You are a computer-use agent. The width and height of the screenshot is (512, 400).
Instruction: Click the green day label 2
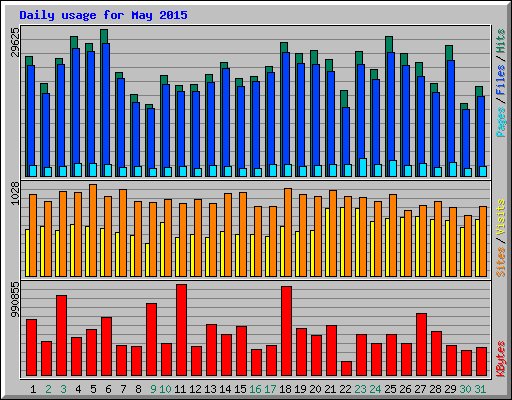tap(48, 389)
